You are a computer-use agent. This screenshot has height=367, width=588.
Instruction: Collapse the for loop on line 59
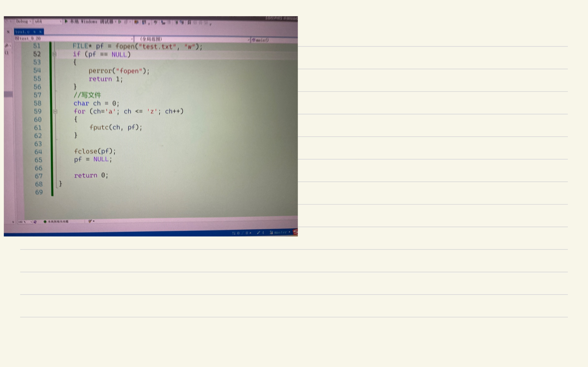pyautogui.click(x=55, y=112)
